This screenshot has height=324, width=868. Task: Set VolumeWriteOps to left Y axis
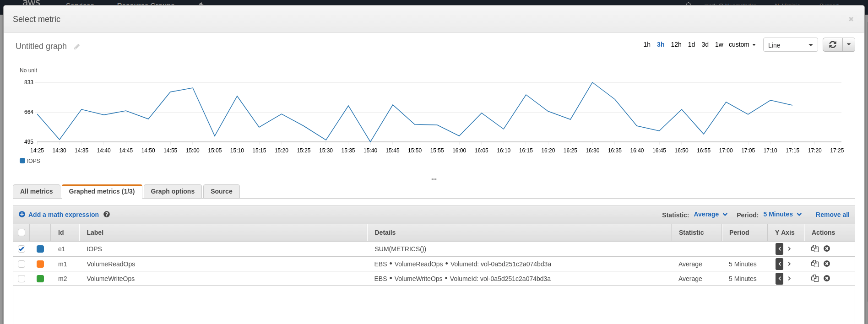tap(779, 279)
